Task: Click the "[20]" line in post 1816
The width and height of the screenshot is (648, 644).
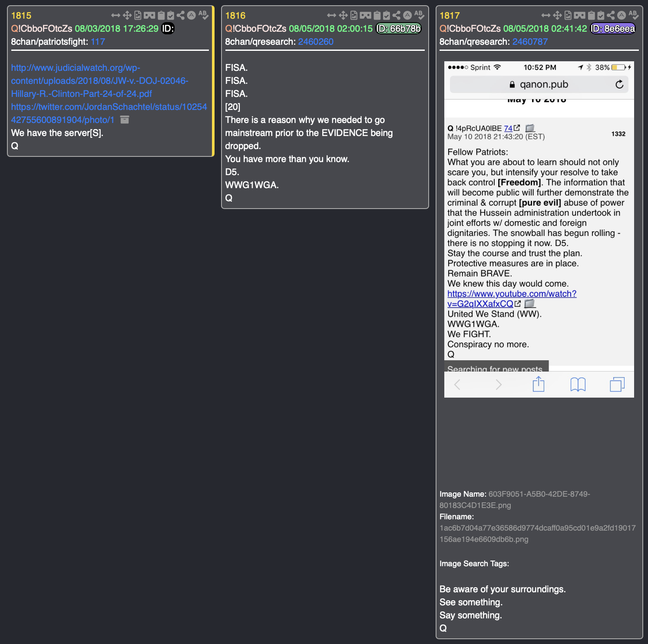Action: click(233, 107)
